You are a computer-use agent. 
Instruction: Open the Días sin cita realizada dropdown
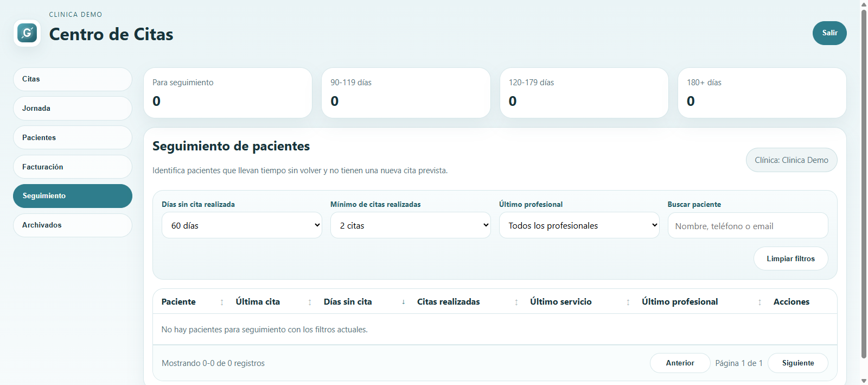[x=242, y=225]
